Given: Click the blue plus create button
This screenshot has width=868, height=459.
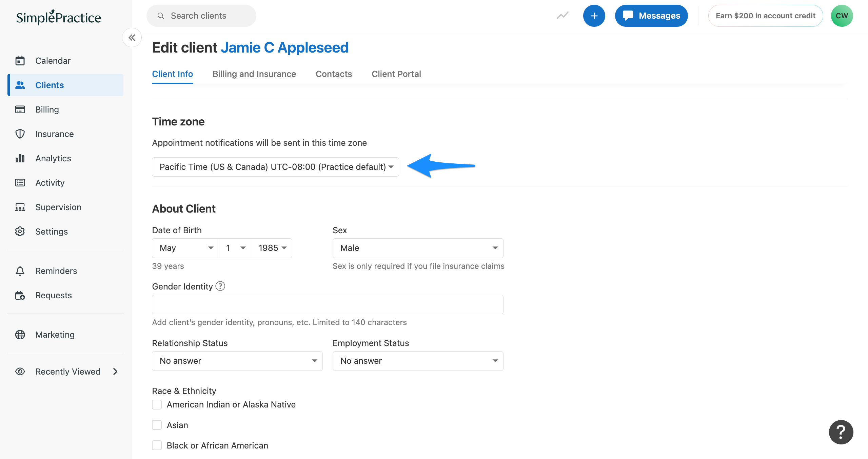Looking at the screenshot, I should [x=594, y=16].
